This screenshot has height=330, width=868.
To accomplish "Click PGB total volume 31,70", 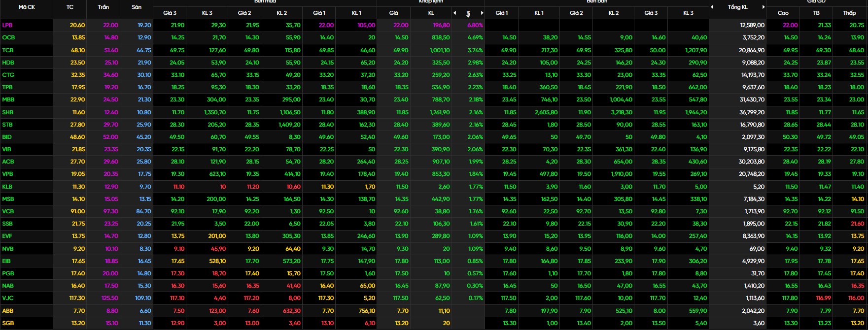I will point(758,273).
